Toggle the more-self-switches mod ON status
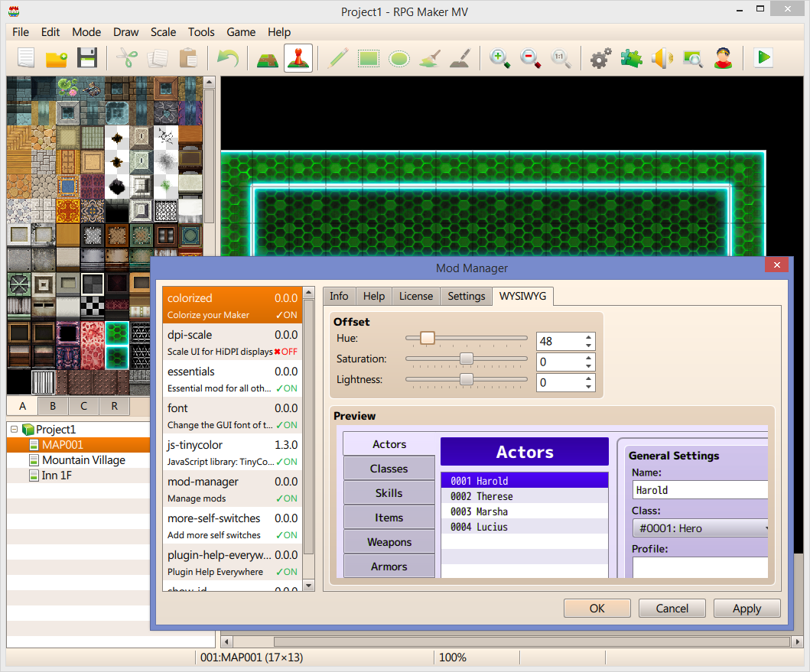The width and height of the screenshot is (810, 672). click(287, 535)
